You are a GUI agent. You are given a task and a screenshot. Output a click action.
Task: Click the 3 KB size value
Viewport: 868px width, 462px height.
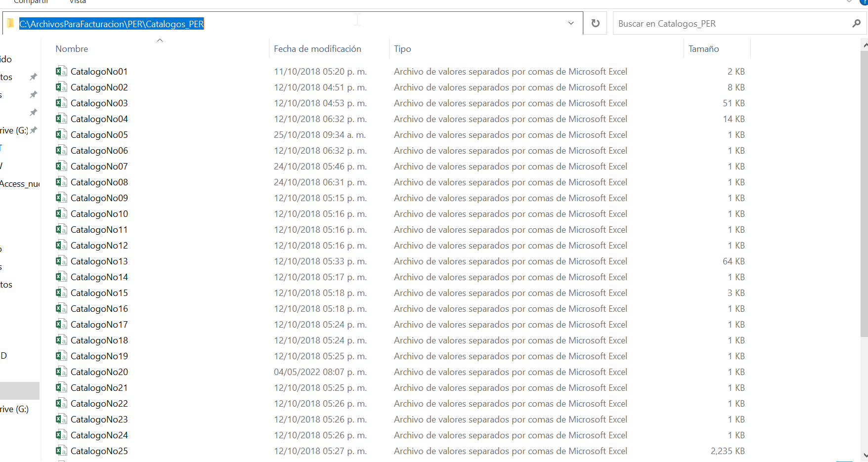coord(736,293)
